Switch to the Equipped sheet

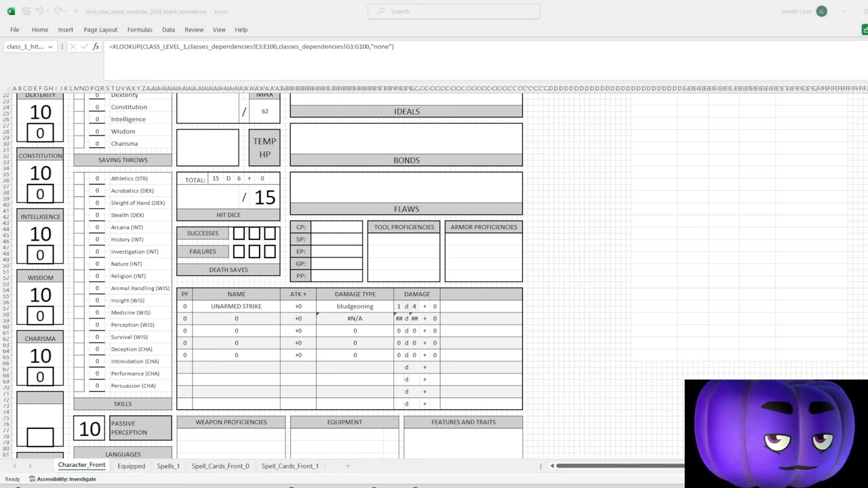click(x=131, y=466)
